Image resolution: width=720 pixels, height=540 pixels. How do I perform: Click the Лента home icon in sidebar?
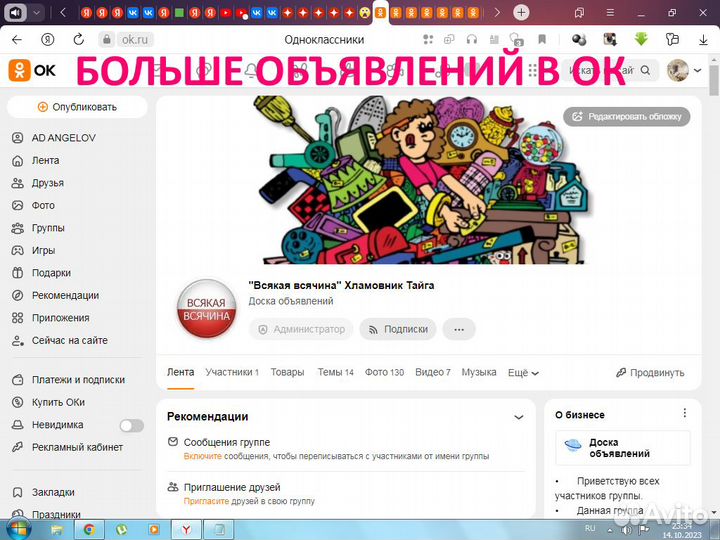17,160
